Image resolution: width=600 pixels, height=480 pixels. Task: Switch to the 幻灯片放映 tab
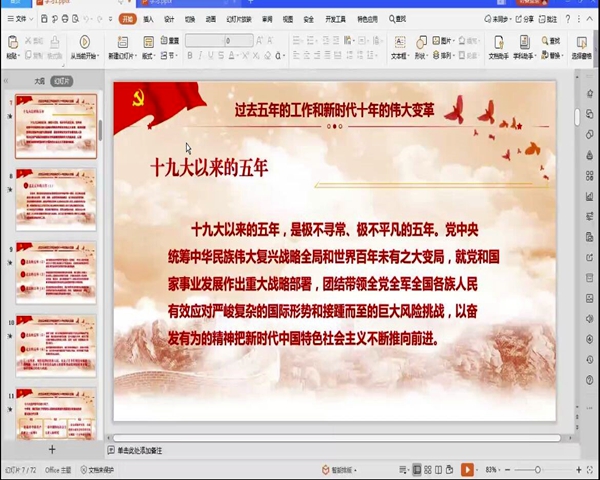pyautogui.click(x=239, y=19)
